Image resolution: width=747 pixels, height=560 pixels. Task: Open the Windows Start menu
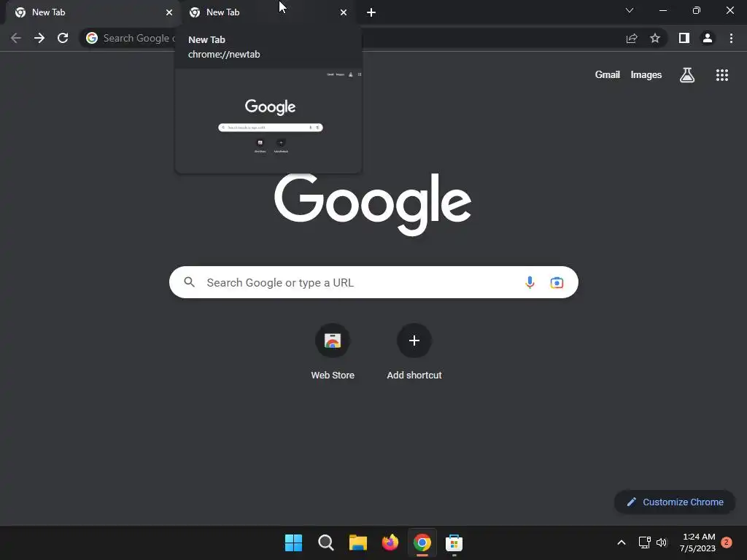[x=293, y=542]
